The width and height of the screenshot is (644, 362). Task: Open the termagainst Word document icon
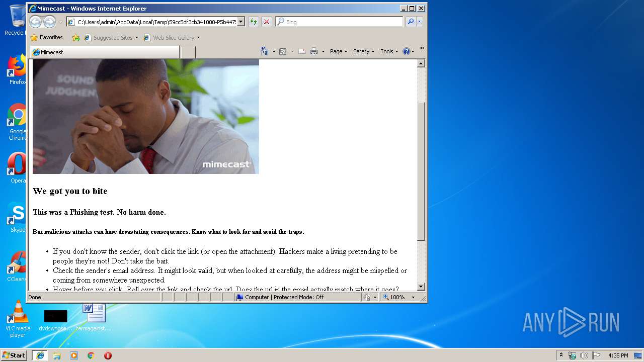(x=94, y=317)
